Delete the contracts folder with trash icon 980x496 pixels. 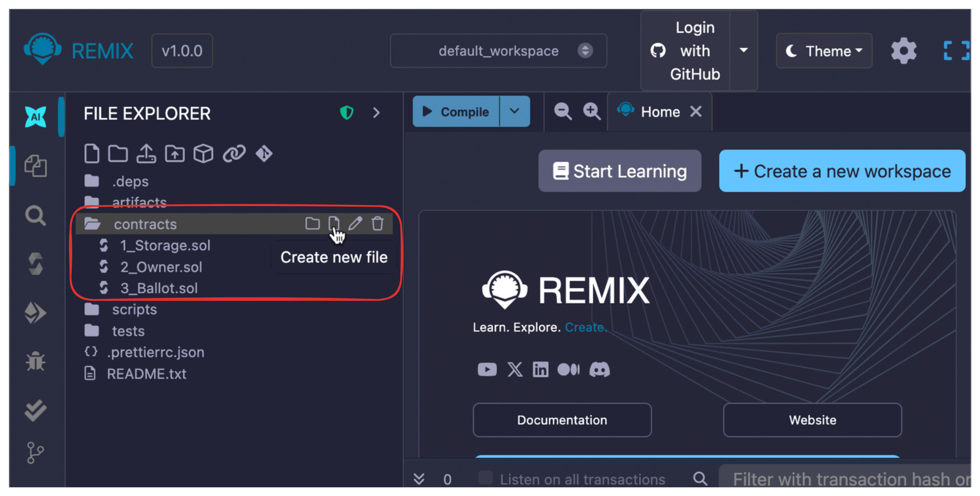coord(377,223)
